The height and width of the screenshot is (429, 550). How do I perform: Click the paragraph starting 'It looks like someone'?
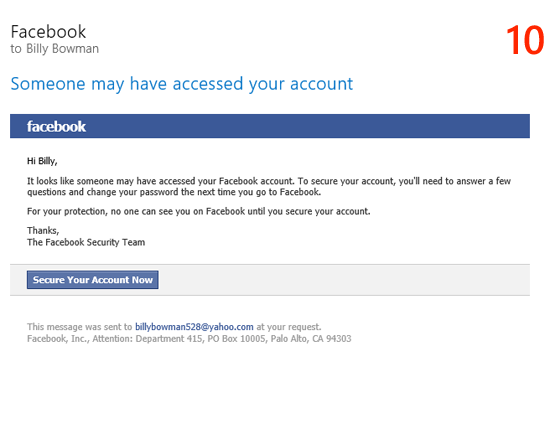(269, 187)
